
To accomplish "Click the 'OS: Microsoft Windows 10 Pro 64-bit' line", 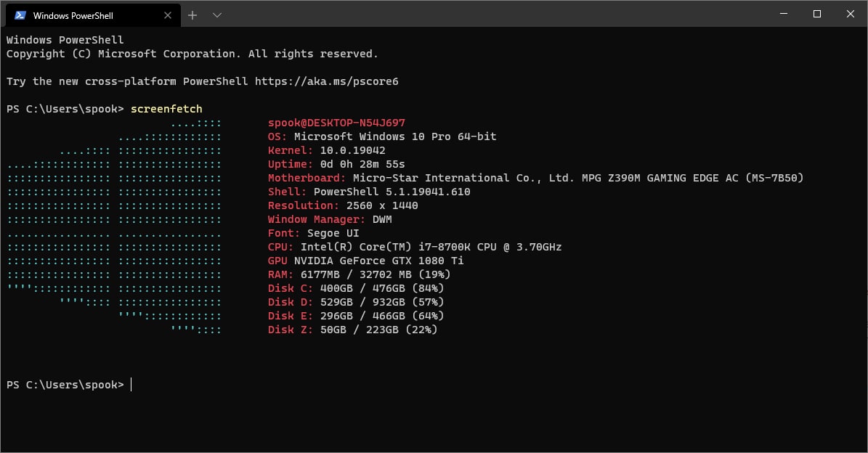I will click(382, 136).
